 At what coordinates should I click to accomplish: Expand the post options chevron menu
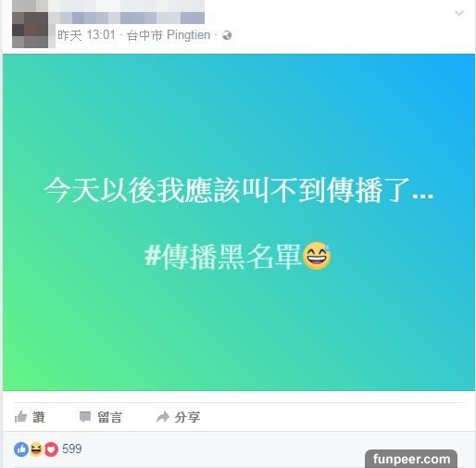[x=459, y=13]
